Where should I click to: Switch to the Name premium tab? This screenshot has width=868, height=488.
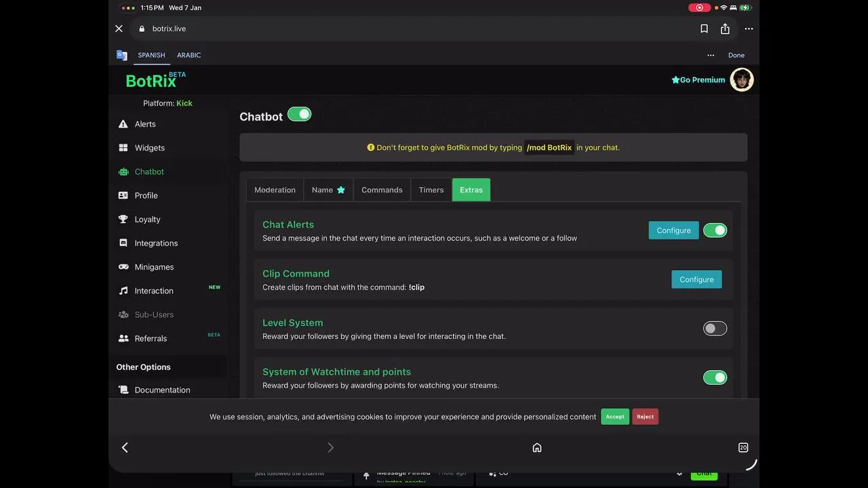tap(328, 190)
